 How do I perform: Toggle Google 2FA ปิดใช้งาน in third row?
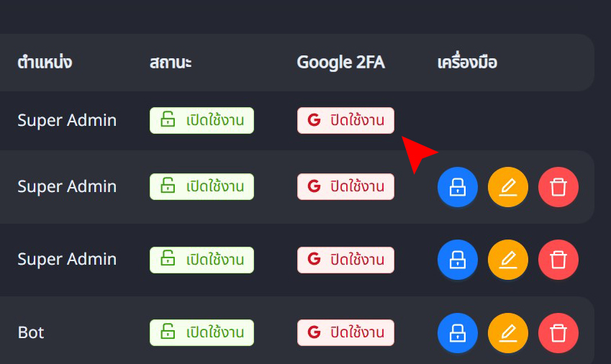(x=345, y=260)
